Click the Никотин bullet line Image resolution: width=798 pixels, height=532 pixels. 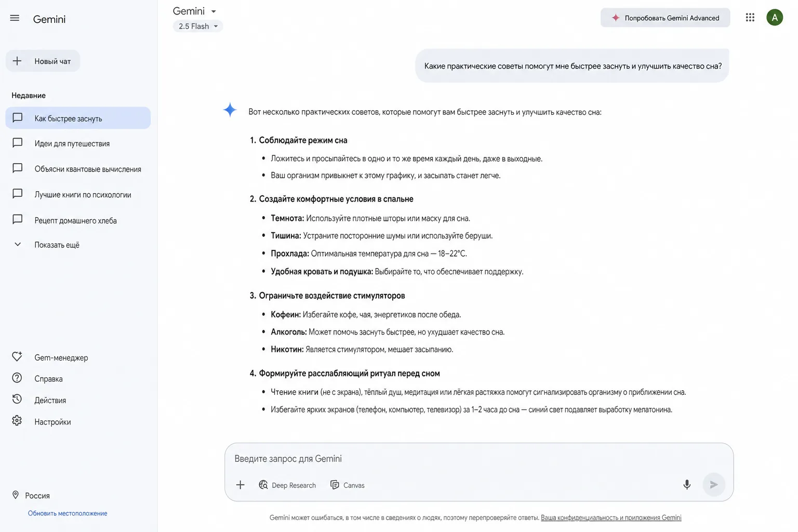(x=362, y=349)
